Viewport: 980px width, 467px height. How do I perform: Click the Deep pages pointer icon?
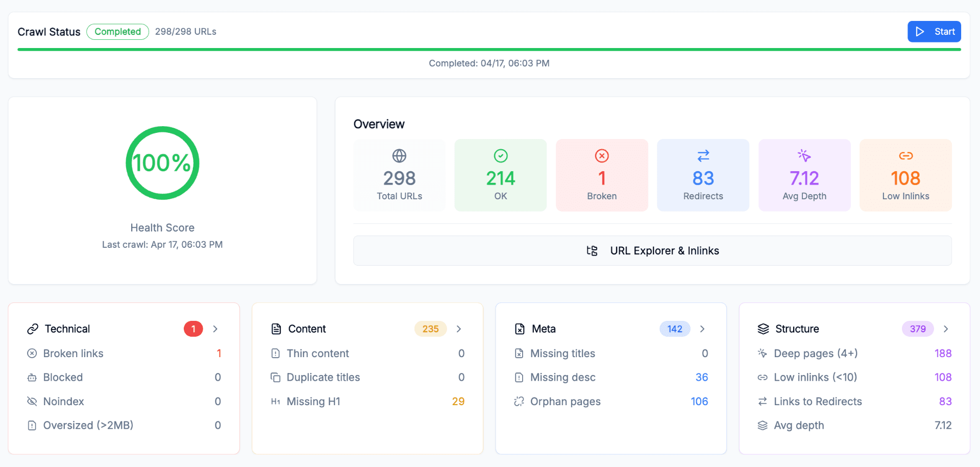[x=763, y=354]
